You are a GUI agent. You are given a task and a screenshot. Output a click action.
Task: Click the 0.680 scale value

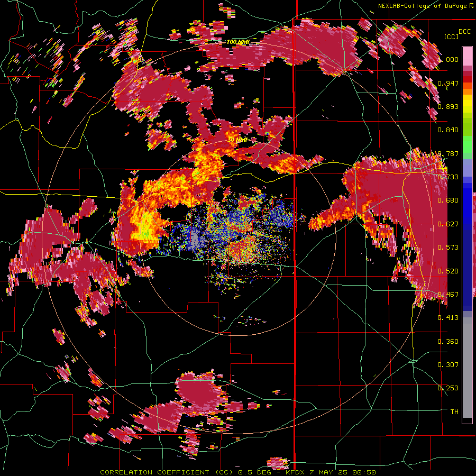(448, 200)
